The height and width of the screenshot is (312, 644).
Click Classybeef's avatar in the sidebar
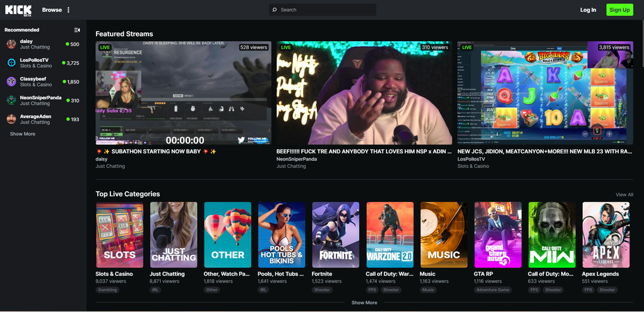pos(11,81)
